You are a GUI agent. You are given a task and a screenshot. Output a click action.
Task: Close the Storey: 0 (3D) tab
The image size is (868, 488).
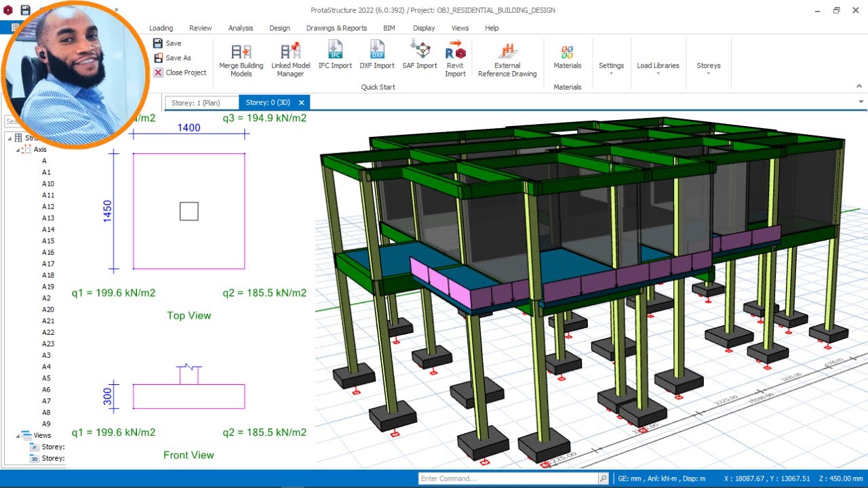coord(302,102)
